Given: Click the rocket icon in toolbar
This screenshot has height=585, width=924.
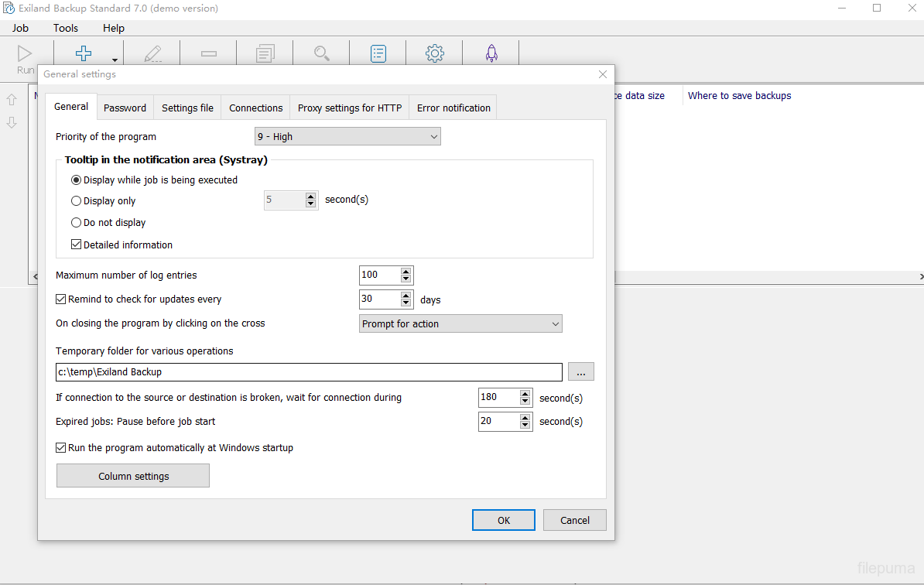Looking at the screenshot, I should click(x=491, y=53).
